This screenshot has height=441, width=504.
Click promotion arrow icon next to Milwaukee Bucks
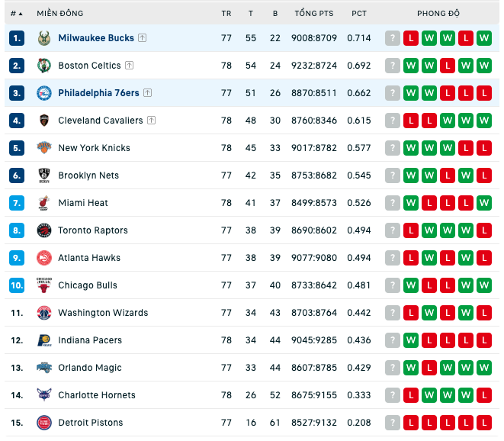[x=143, y=38]
